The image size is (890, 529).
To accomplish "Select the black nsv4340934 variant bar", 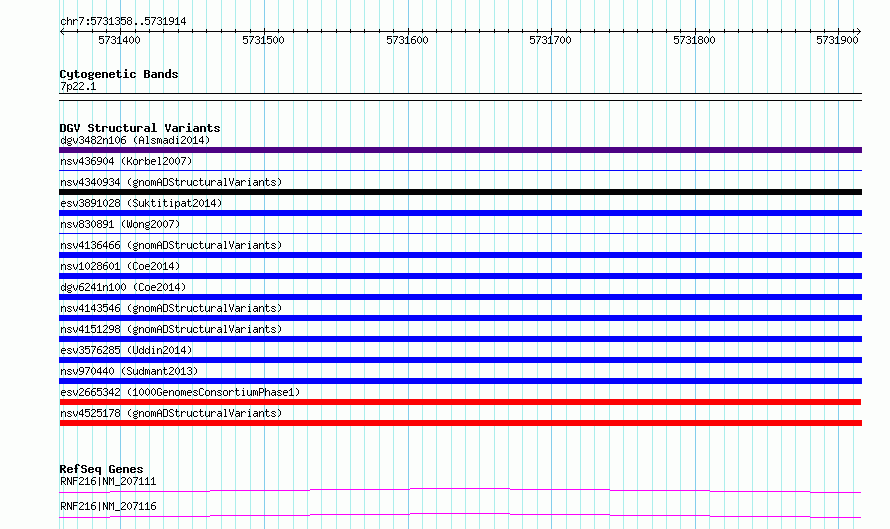I will coord(460,192).
